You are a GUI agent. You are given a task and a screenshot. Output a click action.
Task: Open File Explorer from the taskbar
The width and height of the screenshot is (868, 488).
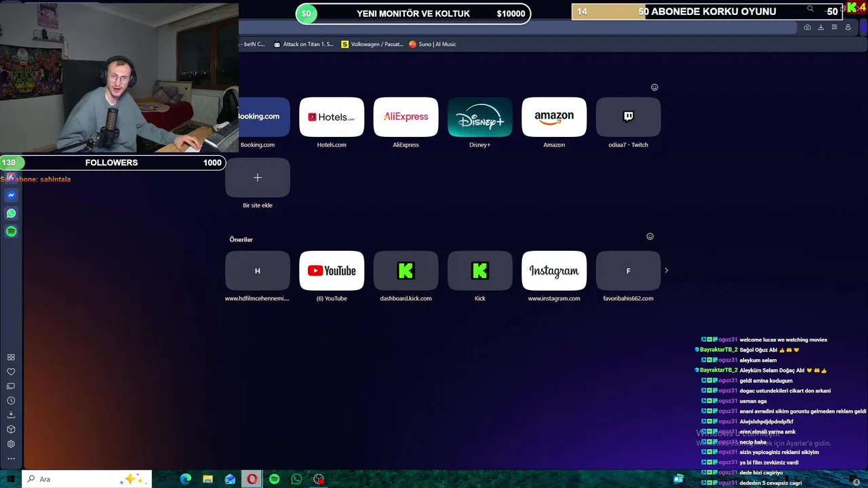208,479
